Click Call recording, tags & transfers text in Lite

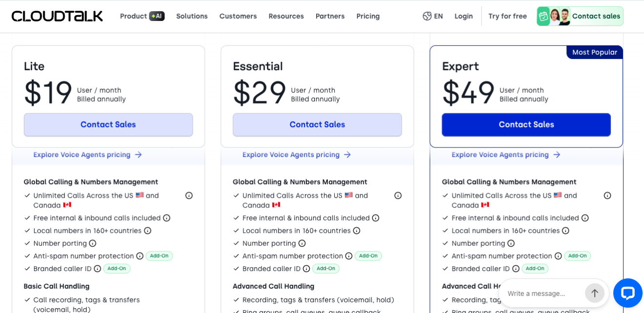(86, 305)
